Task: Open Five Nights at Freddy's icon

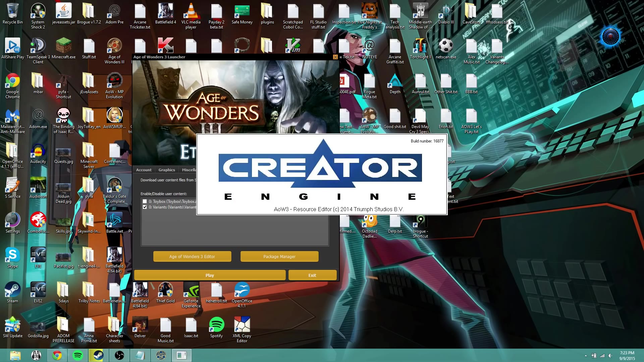Action: (369, 16)
